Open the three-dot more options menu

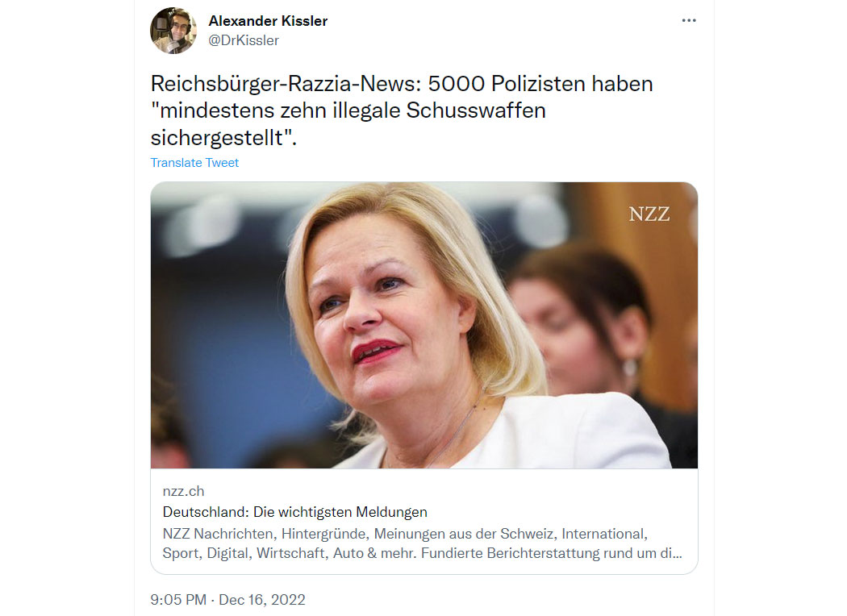tap(689, 20)
